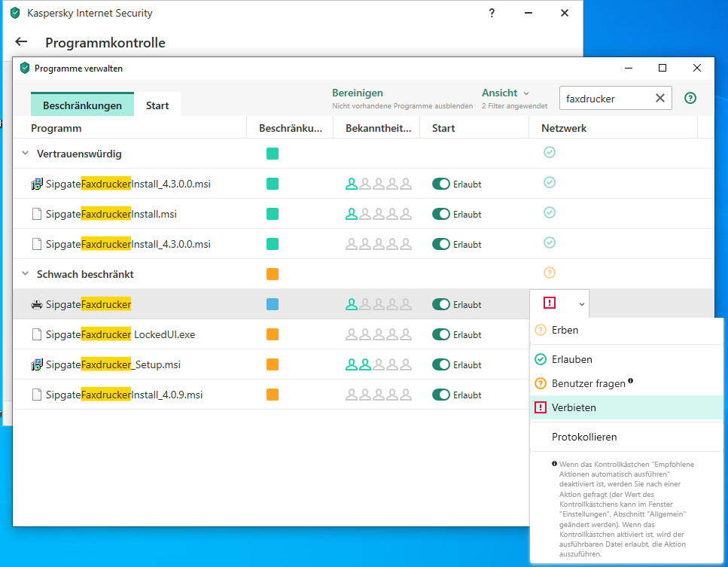This screenshot has width=728, height=567.
Task: Click the Bereinigen link
Action: click(x=358, y=93)
